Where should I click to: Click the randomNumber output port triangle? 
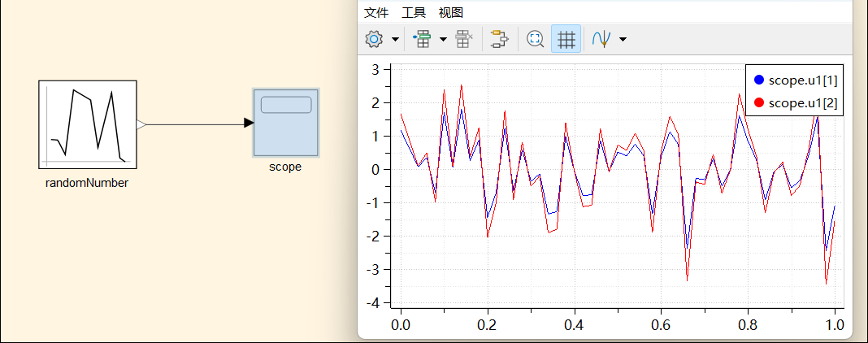(x=141, y=124)
